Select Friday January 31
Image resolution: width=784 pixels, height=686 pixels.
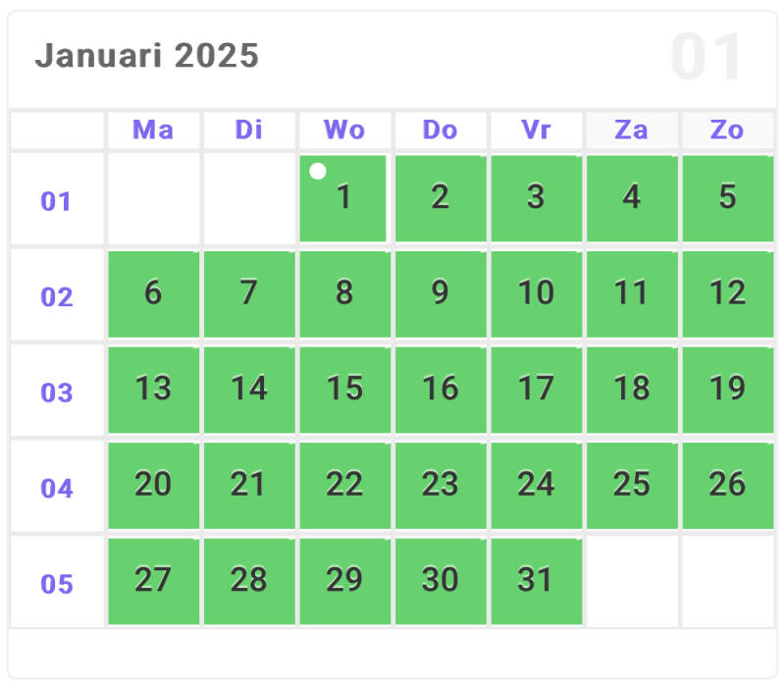coord(536,581)
